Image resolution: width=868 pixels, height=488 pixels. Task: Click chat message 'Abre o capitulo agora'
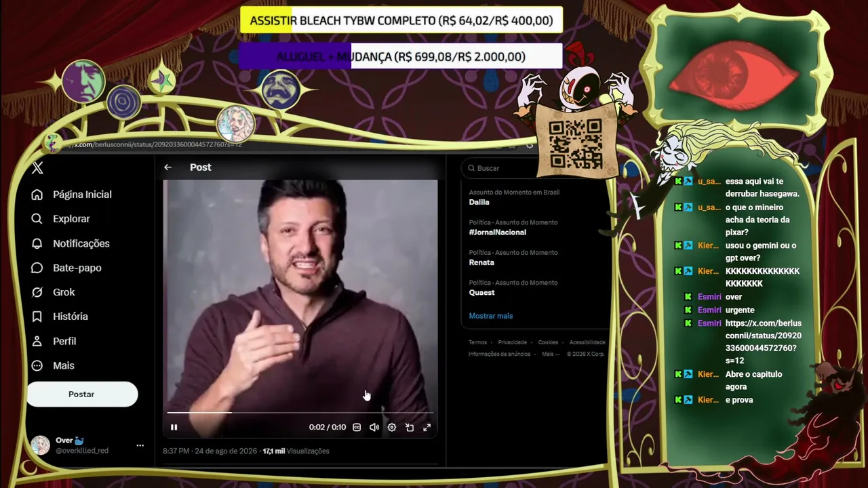[753, 380]
